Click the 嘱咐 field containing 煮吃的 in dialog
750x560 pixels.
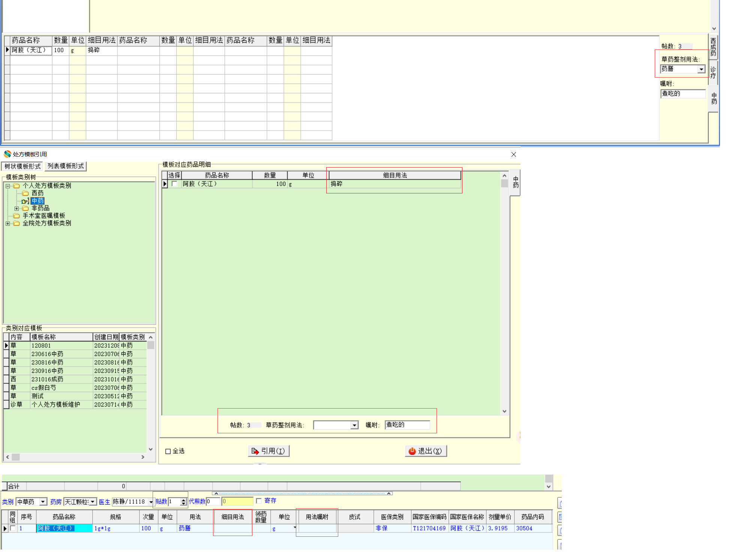[407, 425]
